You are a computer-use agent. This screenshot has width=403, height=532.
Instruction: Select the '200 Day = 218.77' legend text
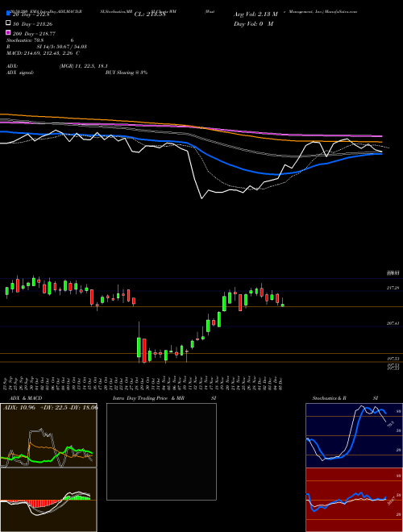click(x=34, y=34)
